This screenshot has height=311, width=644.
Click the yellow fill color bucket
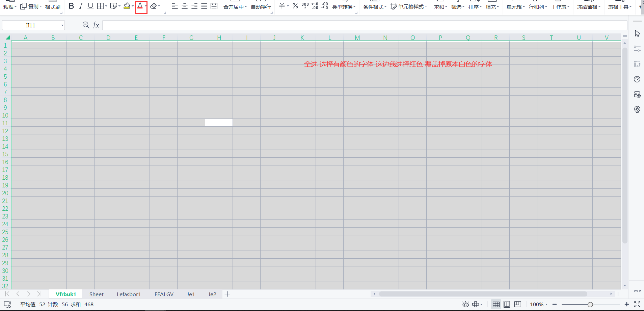point(127,6)
